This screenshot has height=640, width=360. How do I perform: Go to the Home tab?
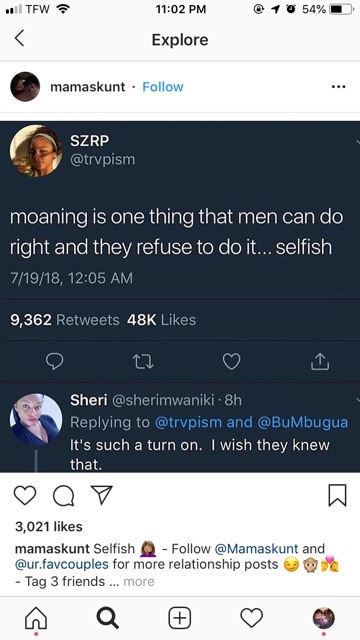[x=36, y=618]
